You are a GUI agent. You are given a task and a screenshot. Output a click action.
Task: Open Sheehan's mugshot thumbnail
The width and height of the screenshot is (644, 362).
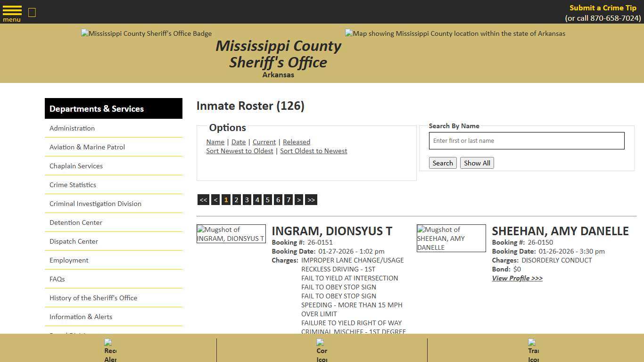click(x=451, y=238)
